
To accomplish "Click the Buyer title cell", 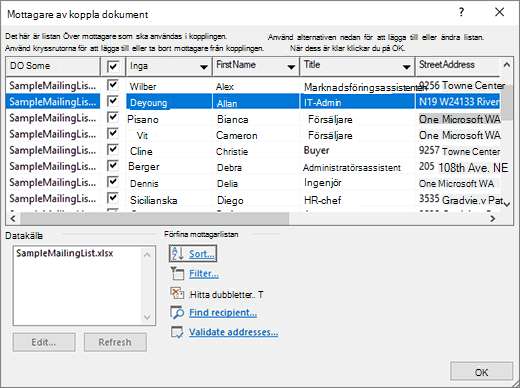I will [x=357, y=151].
